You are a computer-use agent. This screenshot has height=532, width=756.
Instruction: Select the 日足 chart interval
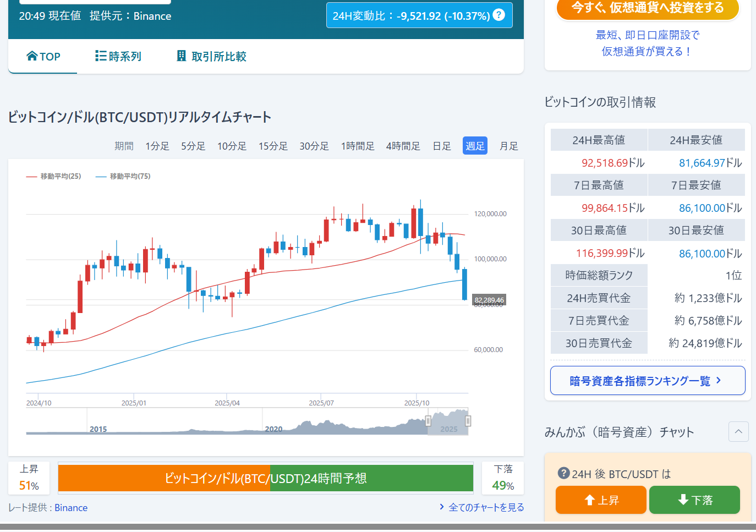[x=441, y=146]
